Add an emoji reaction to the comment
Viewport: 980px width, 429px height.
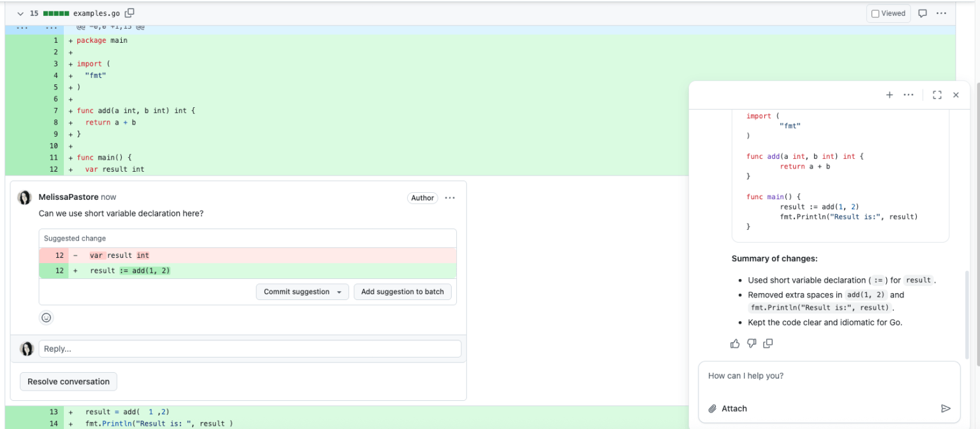point(47,317)
